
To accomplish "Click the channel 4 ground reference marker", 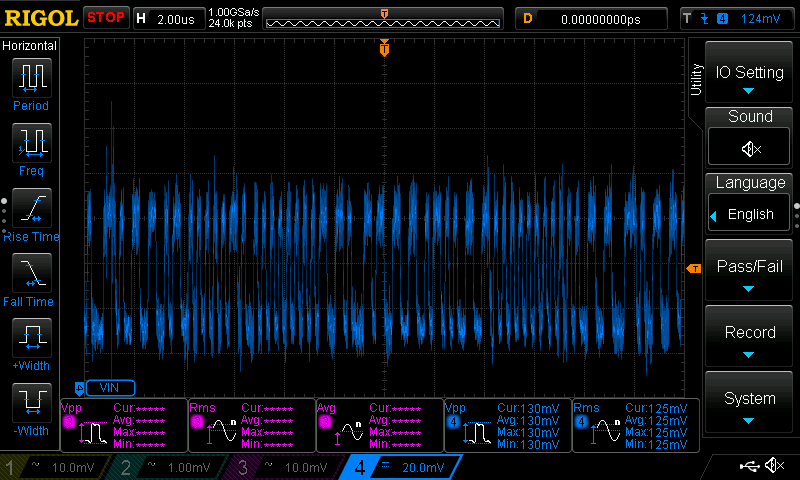I will coord(79,388).
